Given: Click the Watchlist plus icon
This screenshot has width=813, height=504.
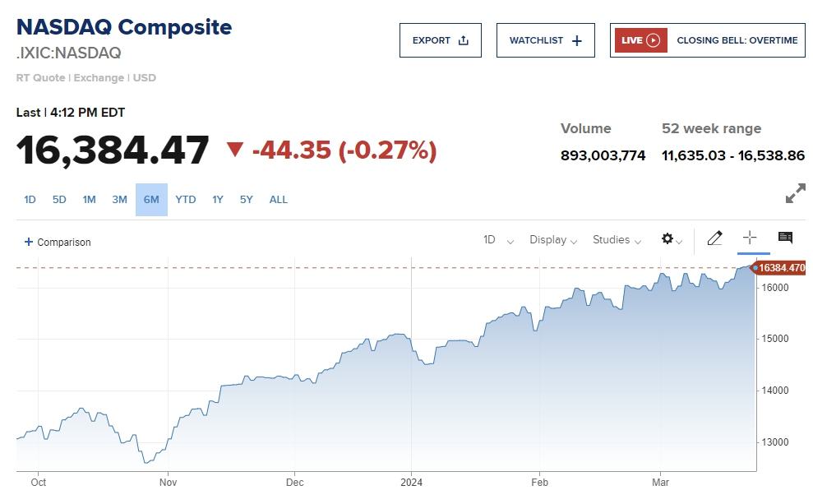Looking at the screenshot, I should [577, 40].
